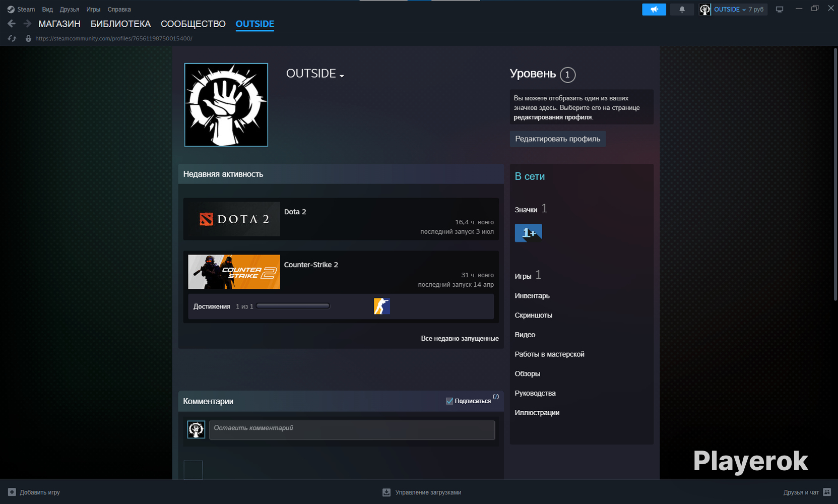This screenshot has width=838, height=504.
Task: Open the Инвентарь link
Action: (x=532, y=296)
